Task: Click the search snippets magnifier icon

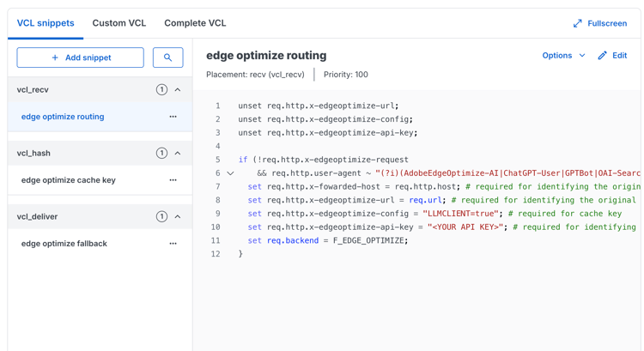Action: [x=167, y=57]
